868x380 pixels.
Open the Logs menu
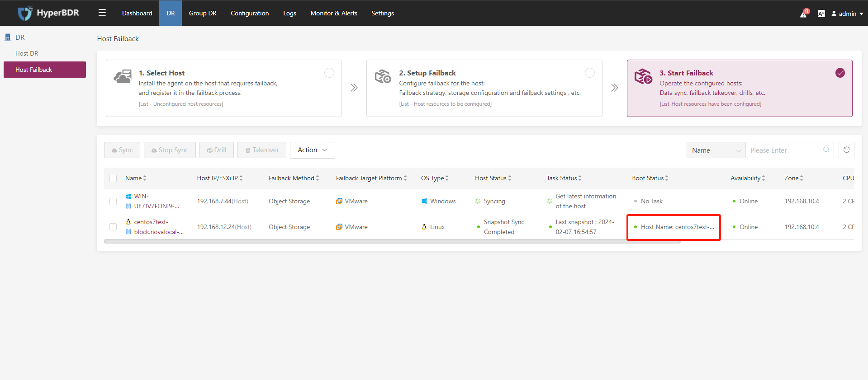coord(289,13)
